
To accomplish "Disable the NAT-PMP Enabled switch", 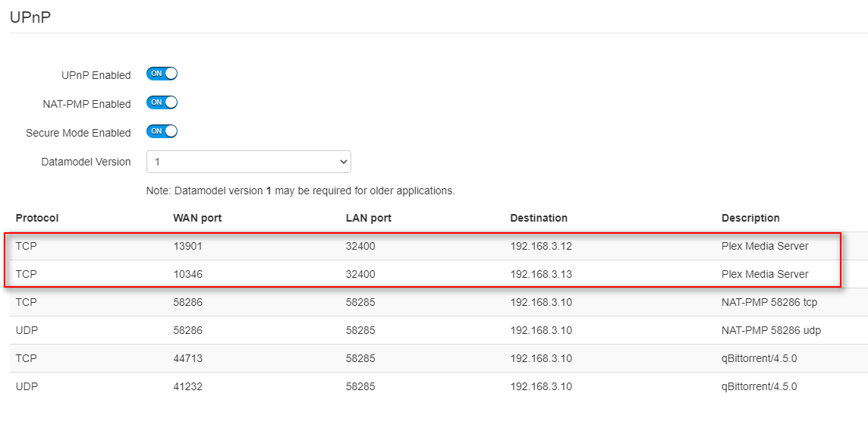I will click(162, 102).
